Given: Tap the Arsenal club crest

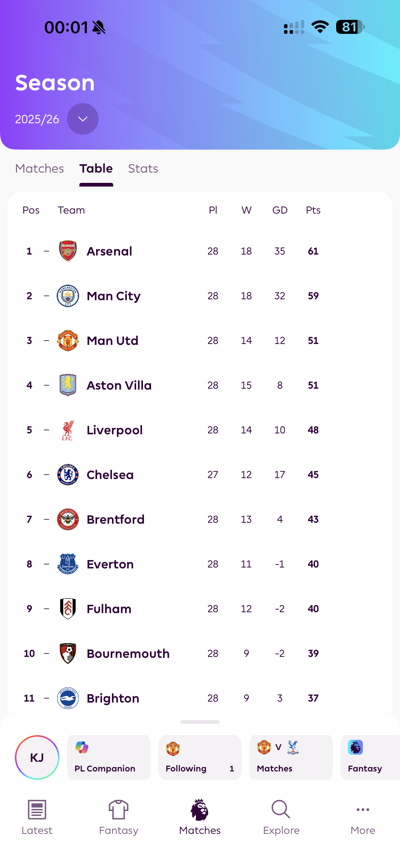Looking at the screenshot, I should pyautogui.click(x=68, y=251).
